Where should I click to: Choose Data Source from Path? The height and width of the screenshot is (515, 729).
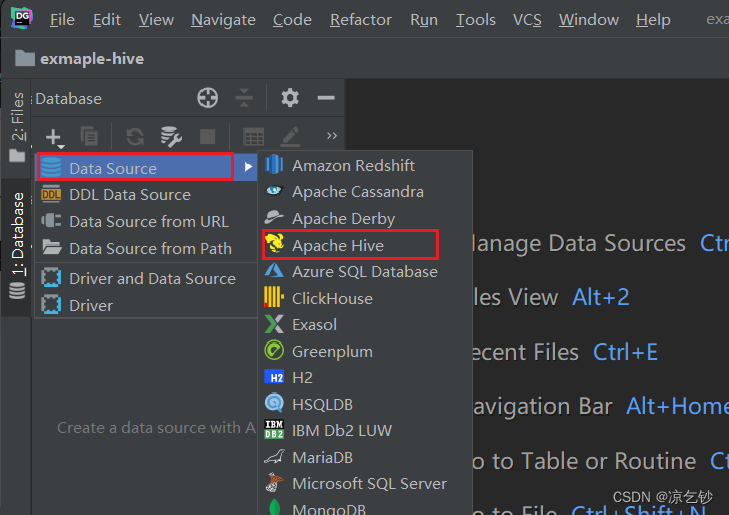point(146,249)
